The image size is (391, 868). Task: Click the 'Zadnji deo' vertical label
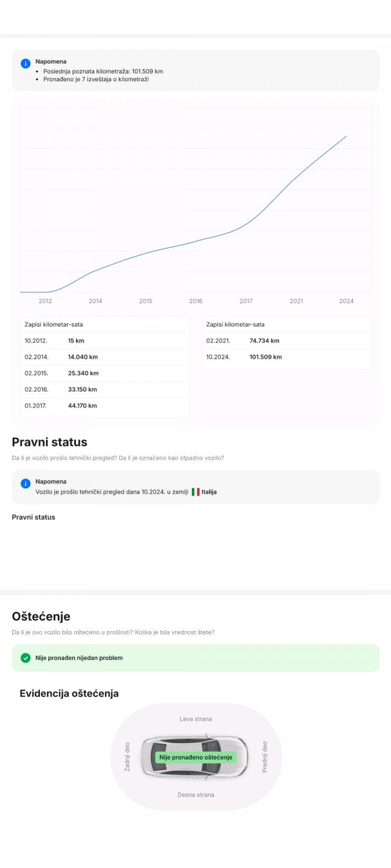127,757
